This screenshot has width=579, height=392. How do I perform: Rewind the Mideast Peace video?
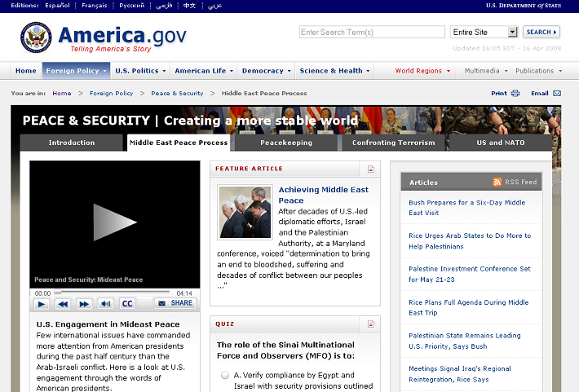tap(63, 304)
